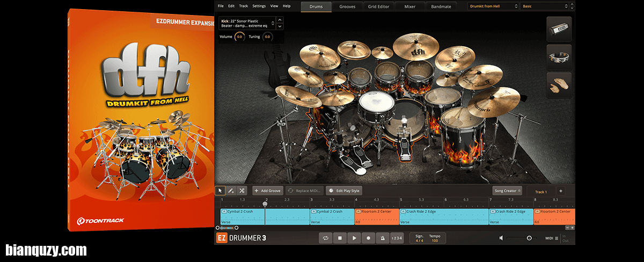
Task: Collapse the Cymbal 2 Crash clip at bar 1
Action: [x=224, y=212]
